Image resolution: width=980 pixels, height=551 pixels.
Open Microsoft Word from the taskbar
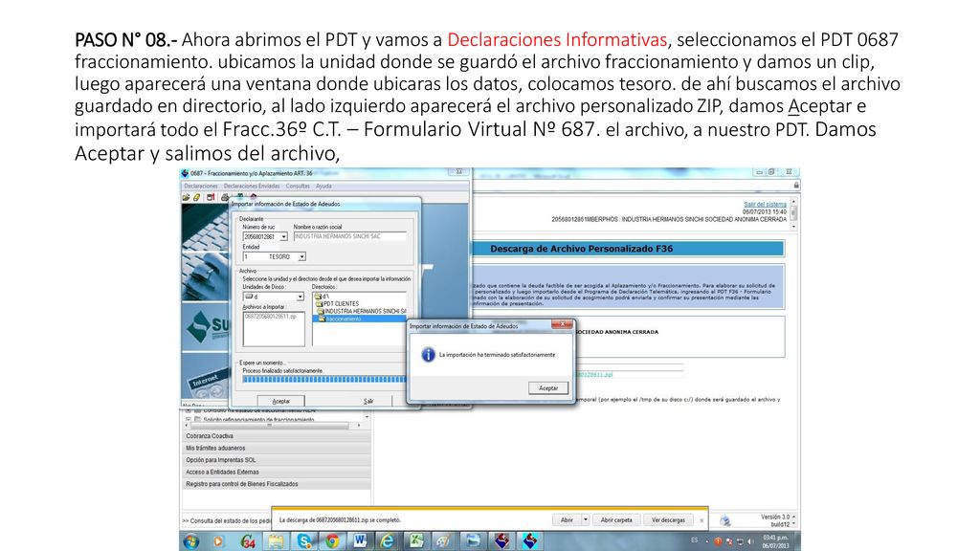tap(360, 541)
